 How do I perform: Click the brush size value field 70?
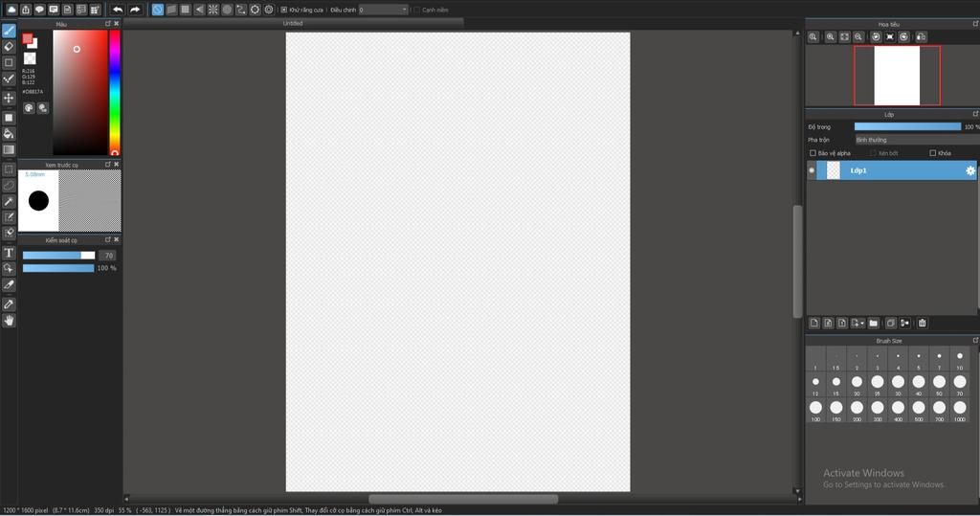coord(107,256)
